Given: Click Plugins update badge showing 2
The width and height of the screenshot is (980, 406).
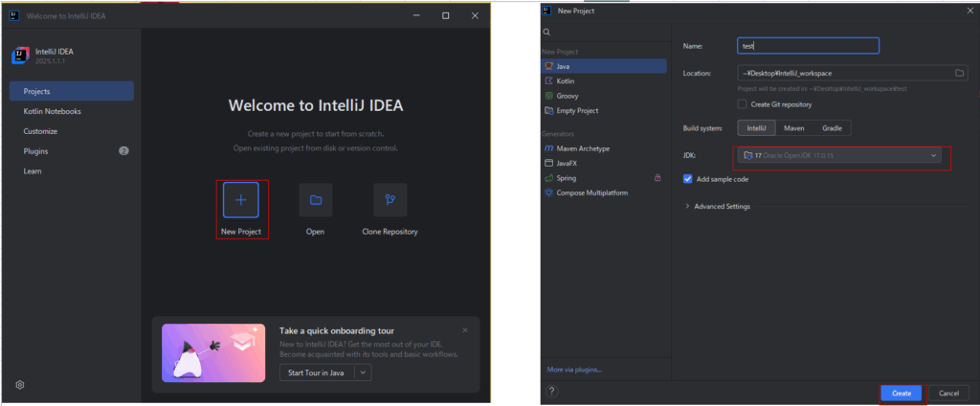Looking at the screenshot, I should 123,150.
